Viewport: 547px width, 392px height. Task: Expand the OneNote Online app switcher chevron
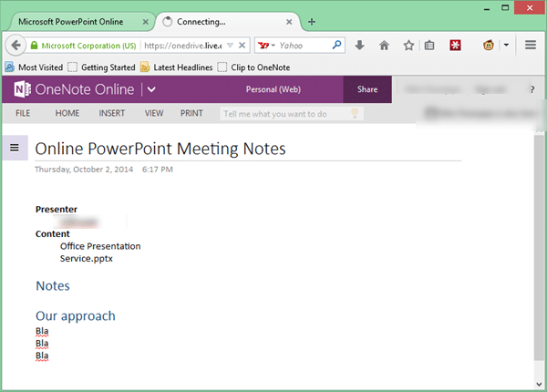click(150, 89)
